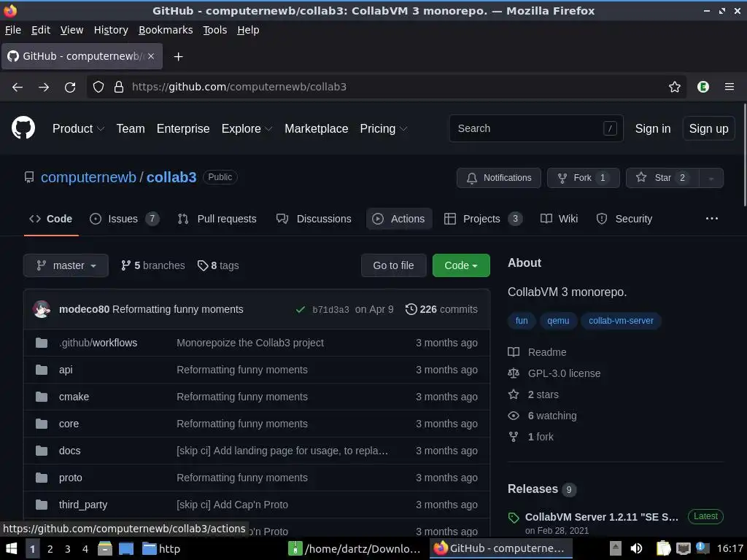This screenshot has height=560, width=747.
Task: Open the Firefox hamburger menu
Action: click(729, 87)
